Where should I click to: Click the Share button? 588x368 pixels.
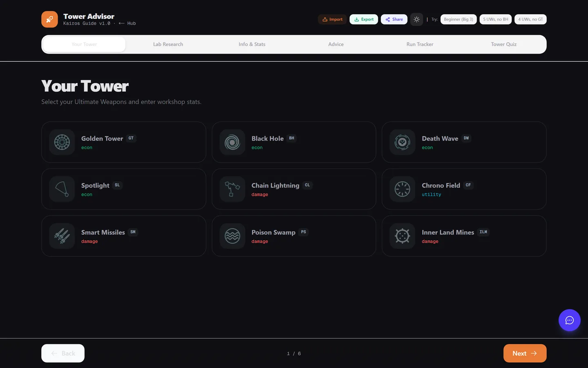[x=394, y=19]
